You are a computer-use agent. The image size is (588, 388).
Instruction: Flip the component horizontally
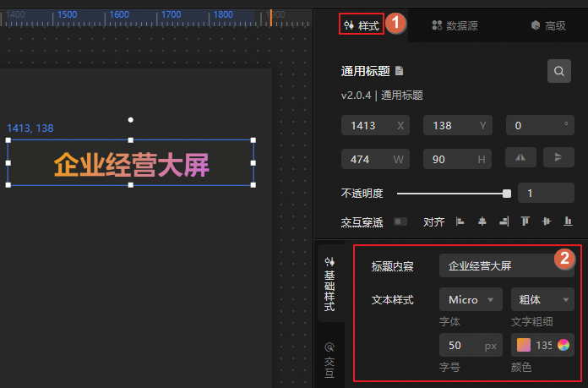(520, 157)
